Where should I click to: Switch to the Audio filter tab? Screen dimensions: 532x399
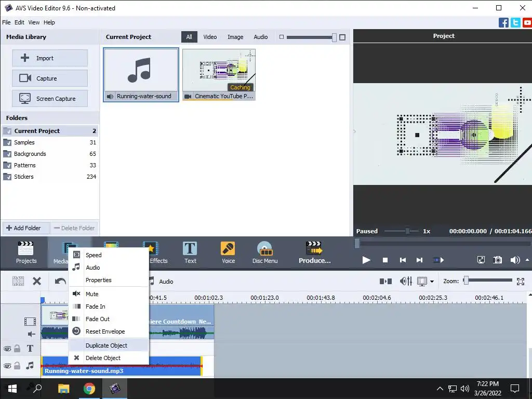(261, 37)
